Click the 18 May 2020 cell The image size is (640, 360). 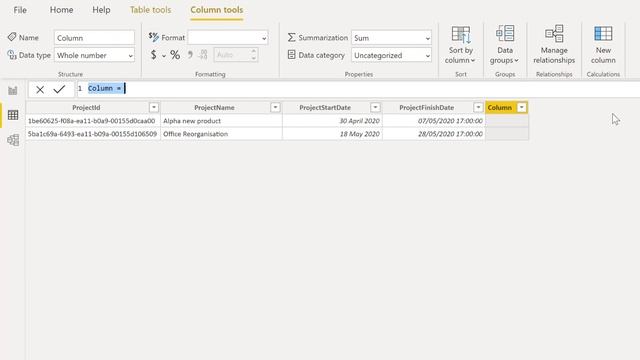click(x=332, y=134)
